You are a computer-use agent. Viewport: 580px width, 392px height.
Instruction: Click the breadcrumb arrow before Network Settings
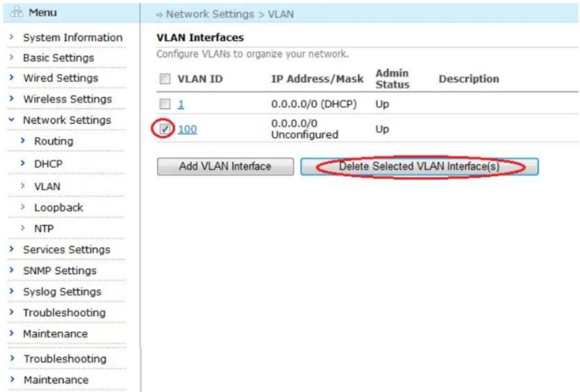point(159,15)
